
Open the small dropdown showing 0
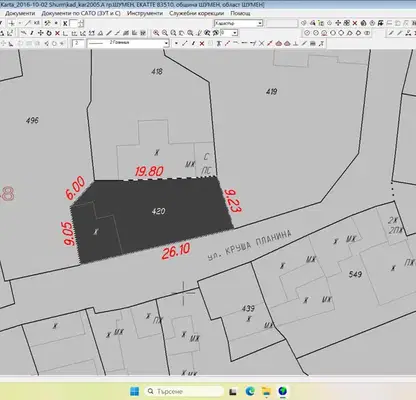(x=229, y=33)
